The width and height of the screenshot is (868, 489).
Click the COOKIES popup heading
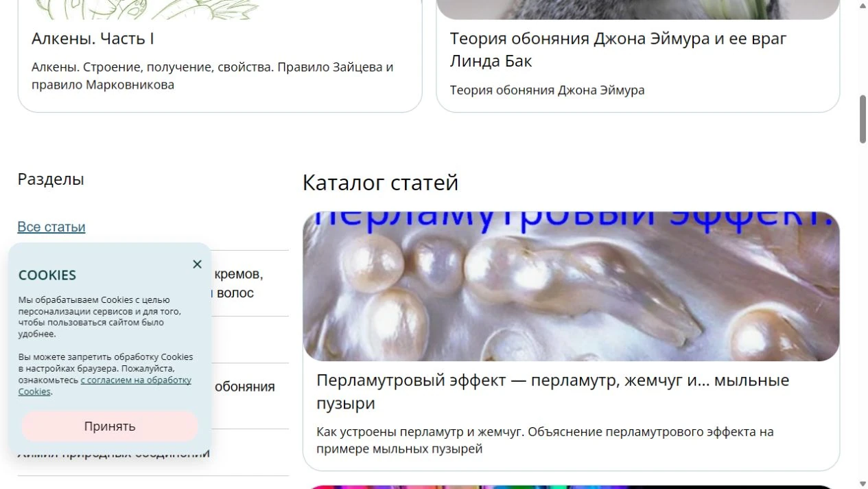tap(47, 275)
